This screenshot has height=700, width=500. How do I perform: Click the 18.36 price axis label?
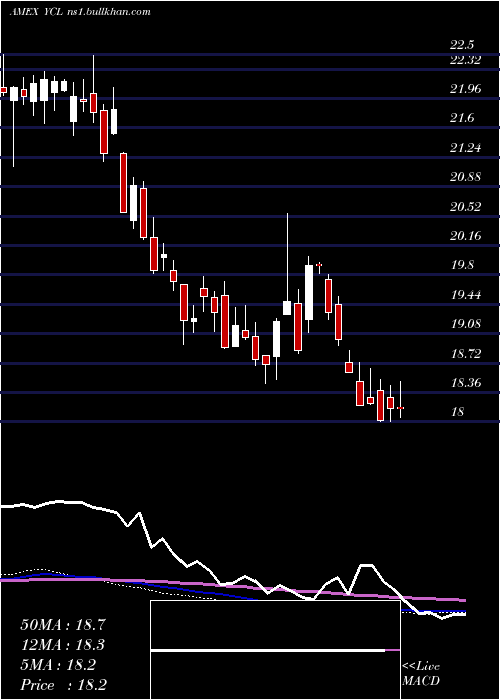[x=466, y=383]
